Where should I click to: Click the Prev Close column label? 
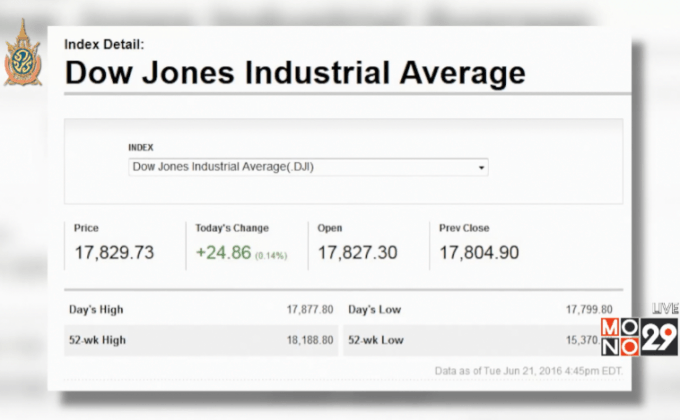(464, 228)
